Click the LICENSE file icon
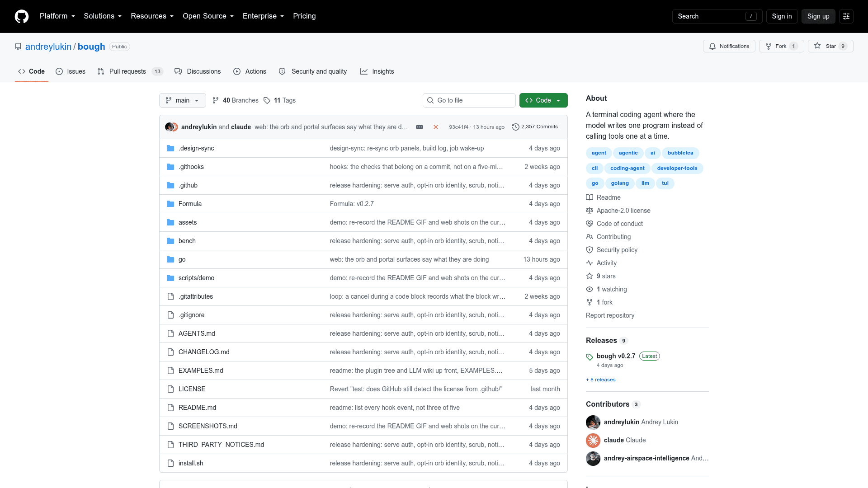This screenshot has height=488, width=868. pyautogui.click(x=170, y=389)
